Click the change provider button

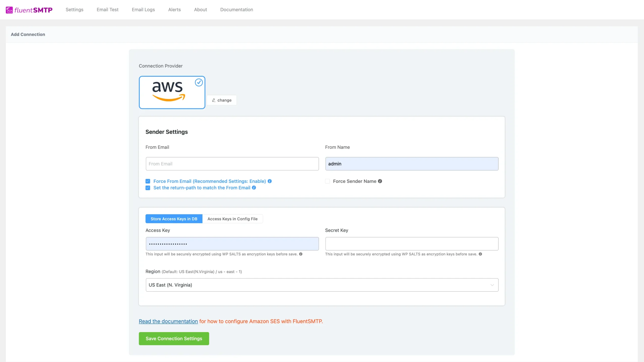222,100
